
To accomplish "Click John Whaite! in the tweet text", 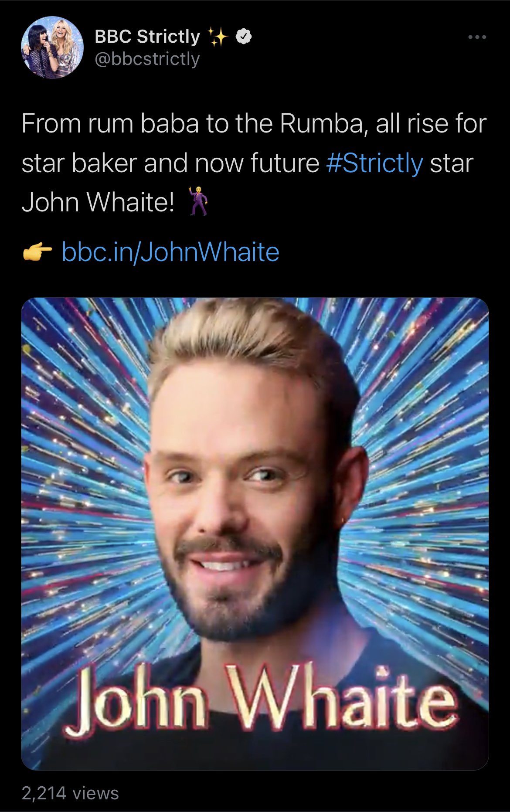I will 98,202.
